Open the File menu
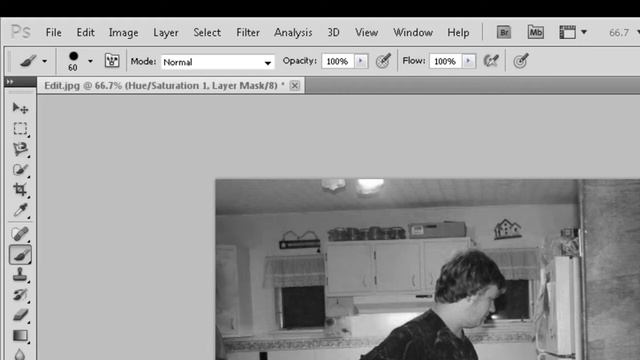 point(53,33)
